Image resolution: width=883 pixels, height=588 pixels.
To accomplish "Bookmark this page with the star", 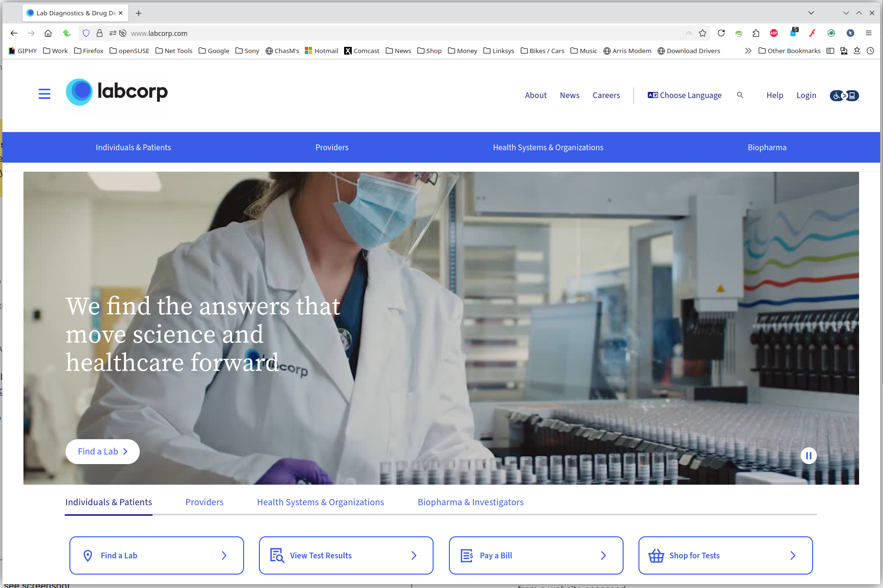I will click(x=703, y=33).
